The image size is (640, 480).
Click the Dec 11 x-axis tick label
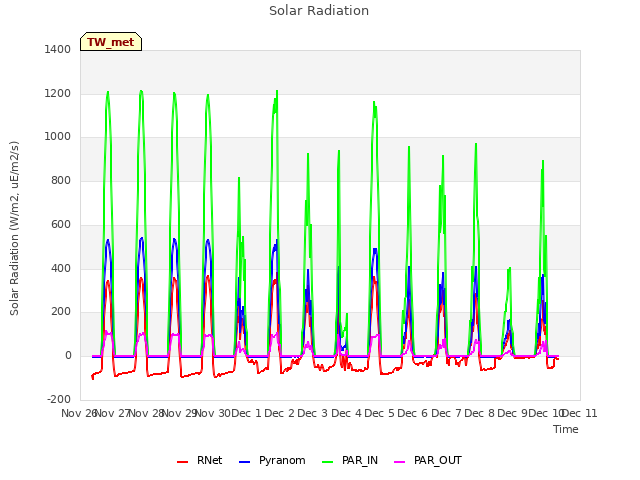tap(580, 413)
